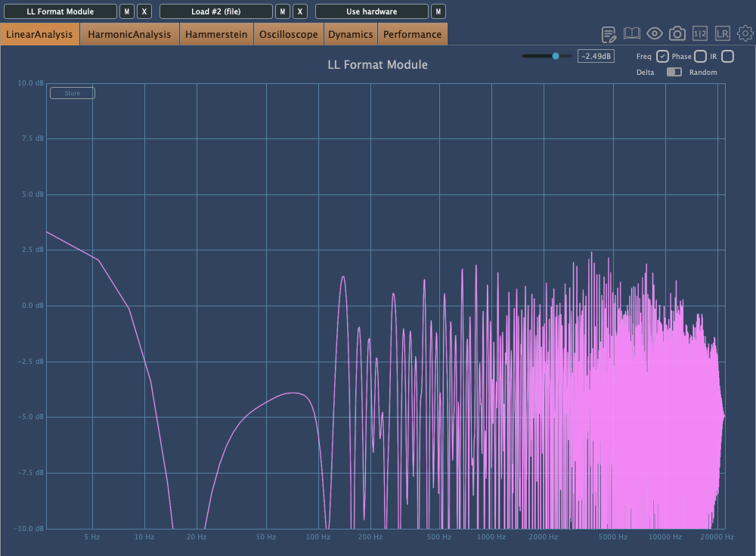The height and width of the screenshot is (556, 756).
Task: Open the LL Format Module selector
Action: pyautogui.click(x=60, y=11)
